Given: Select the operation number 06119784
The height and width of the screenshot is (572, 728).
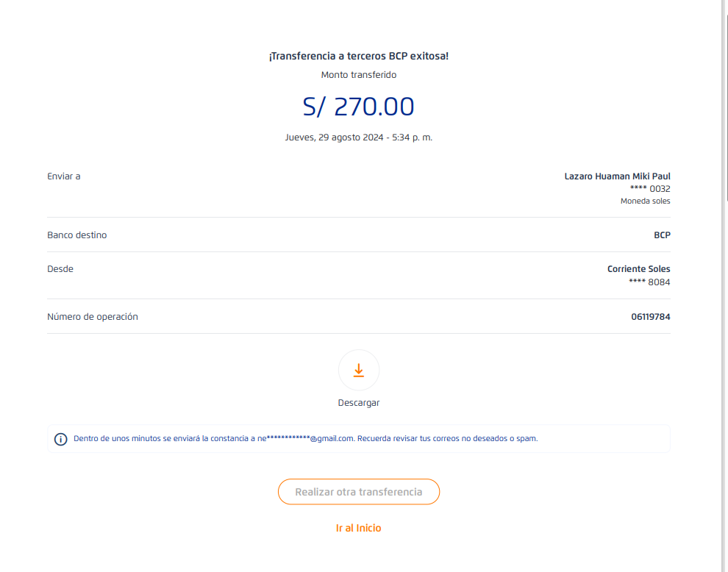Looking at the screenshot, I should pyautogui.click(x=650, y=317).
